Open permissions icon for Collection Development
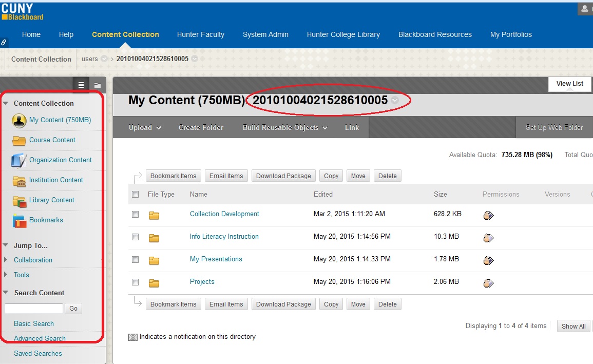The image size is (593, 364). (x=489, y=215)
